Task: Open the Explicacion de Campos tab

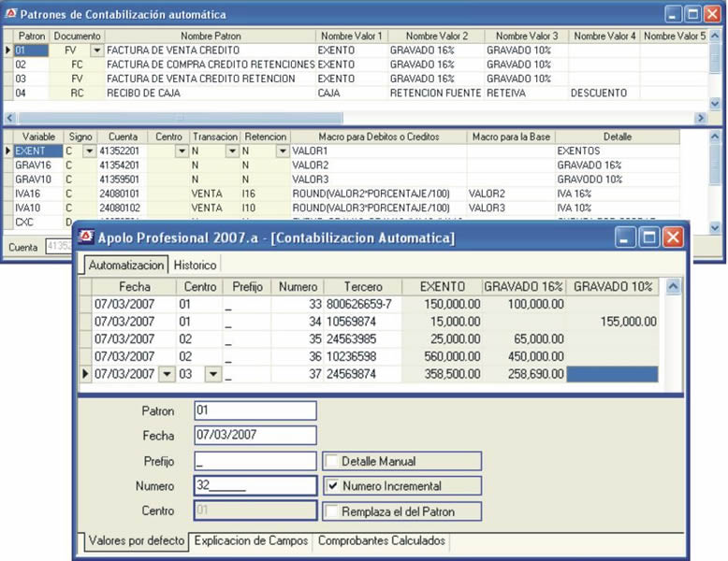Action: coord(251,540)
